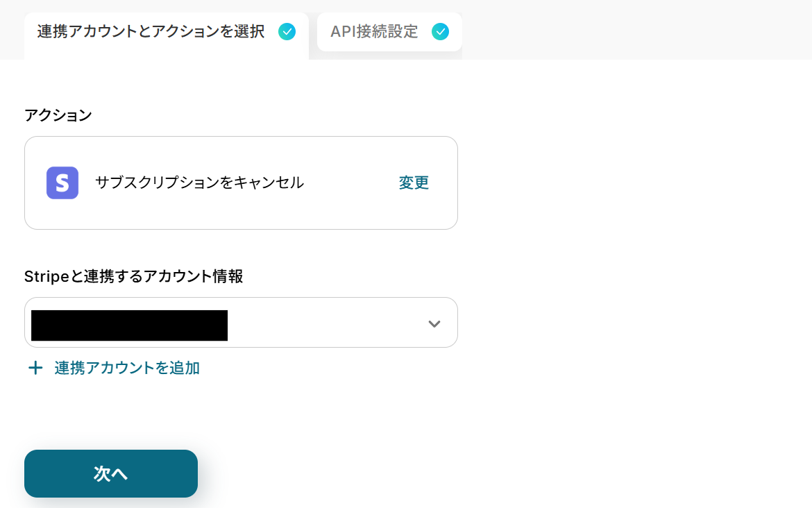Select the redacted account name in the dropdown

(x=130, y=325)
